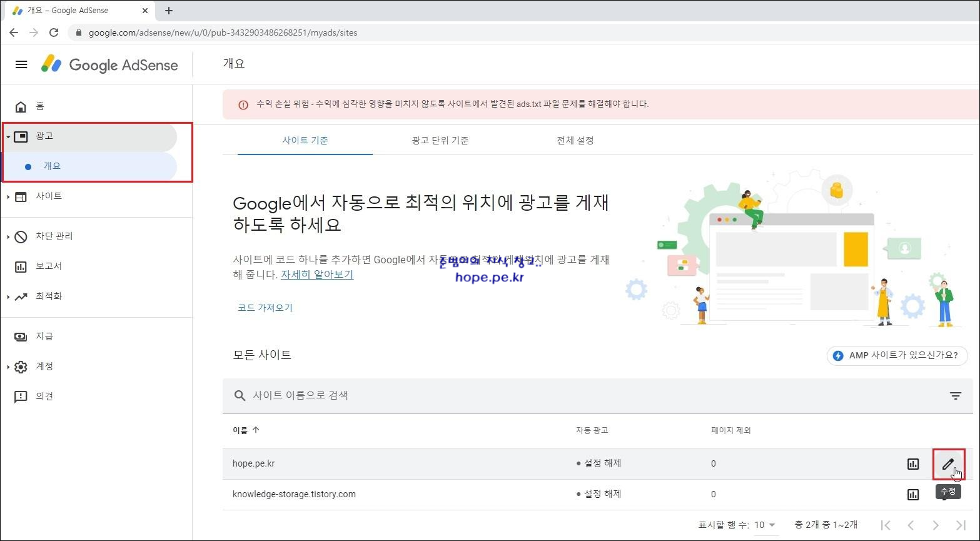Collapse the 광고 section arrow
Screen dimensions: 980x541
pyautogui.click(x=8, y=136)
